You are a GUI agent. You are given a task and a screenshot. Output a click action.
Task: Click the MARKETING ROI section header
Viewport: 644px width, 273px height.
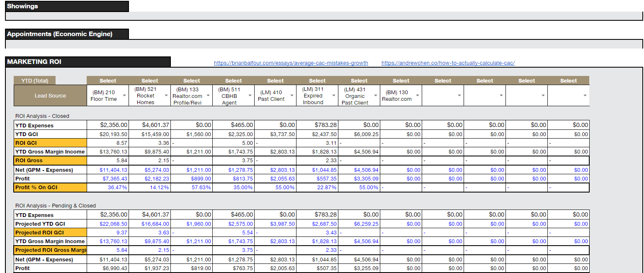[33, 61]
